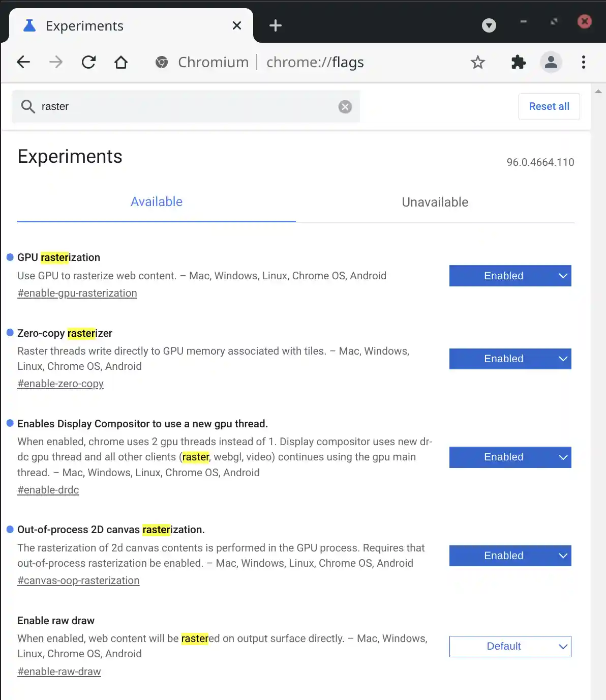The image size is (606, 700).
Task: Click the Extensions puzzle icon
Action: (519, 62)
